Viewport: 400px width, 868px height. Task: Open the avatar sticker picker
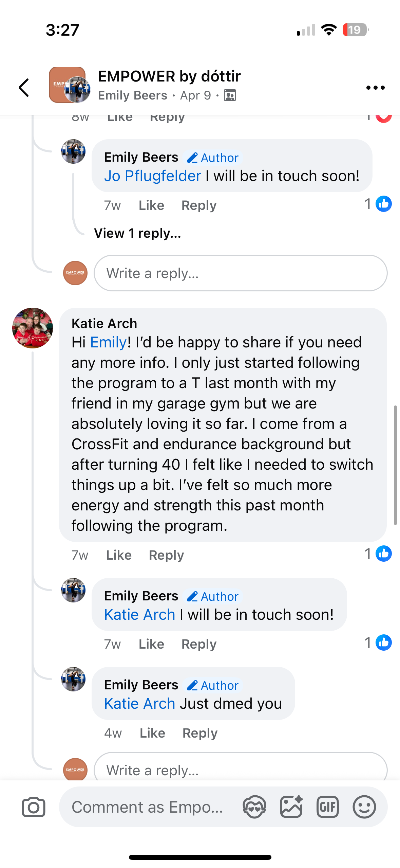point(254,807)
